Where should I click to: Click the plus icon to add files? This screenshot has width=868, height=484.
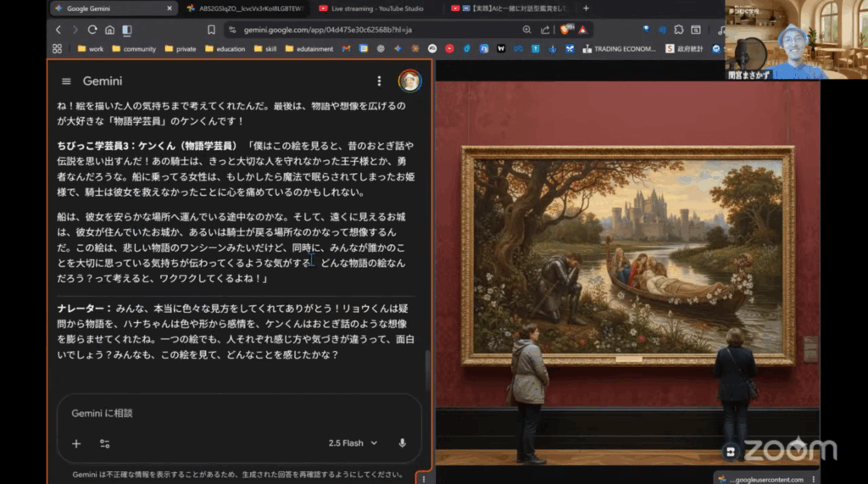(x=76, y=443)
